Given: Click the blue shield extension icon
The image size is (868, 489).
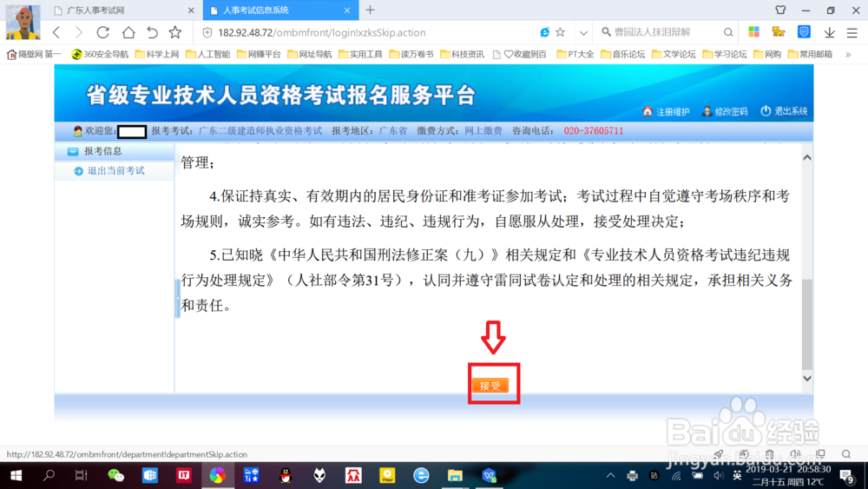Looking at the screenshot, I should coord(804,32).
